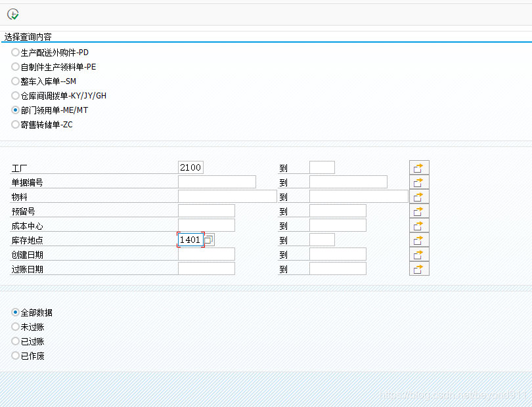The image size is (532, 407).
Task: Select 整车入库单--SM radio option
Action: click(15, 81)
